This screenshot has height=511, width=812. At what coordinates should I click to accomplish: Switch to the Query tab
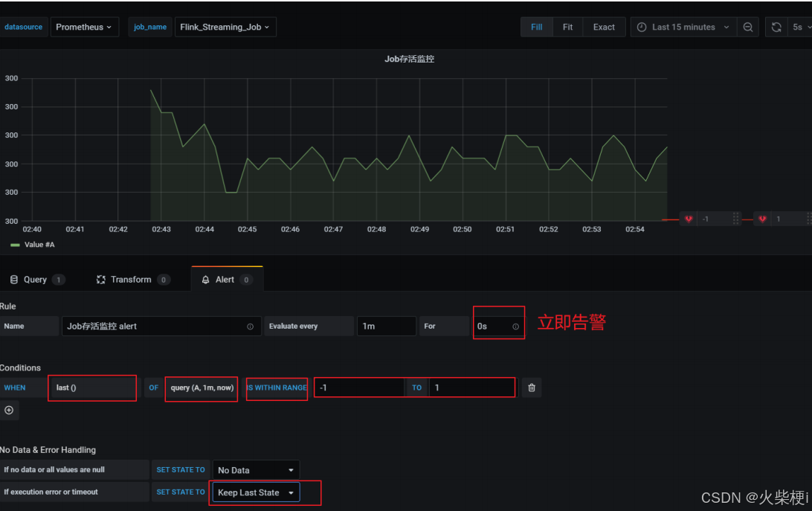(x=36, y=280)
